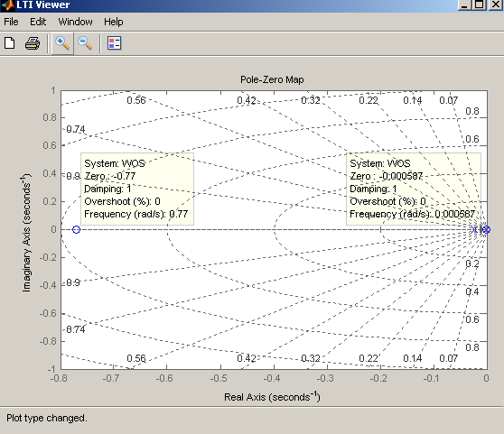This screenshot has height=434, width=504.
Task: Toggle the legend icon in toolbar
Action: (x=114, y=43)
